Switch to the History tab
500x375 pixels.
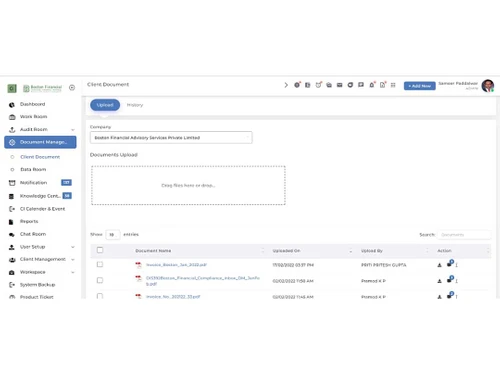(x=135, y=105)
